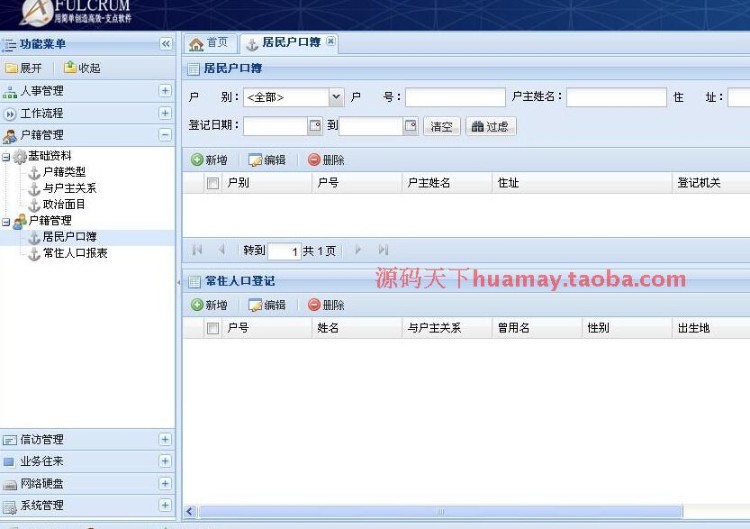750x529 pixels.
Task: Focus the 户主姓名 input field
Action: tap(617, 97)
